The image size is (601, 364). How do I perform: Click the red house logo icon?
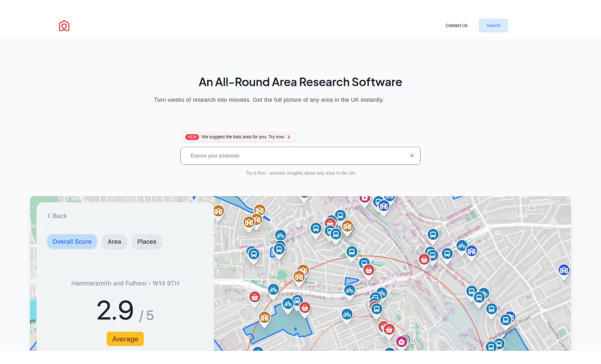pyautogui.click(x=64, y=26)
